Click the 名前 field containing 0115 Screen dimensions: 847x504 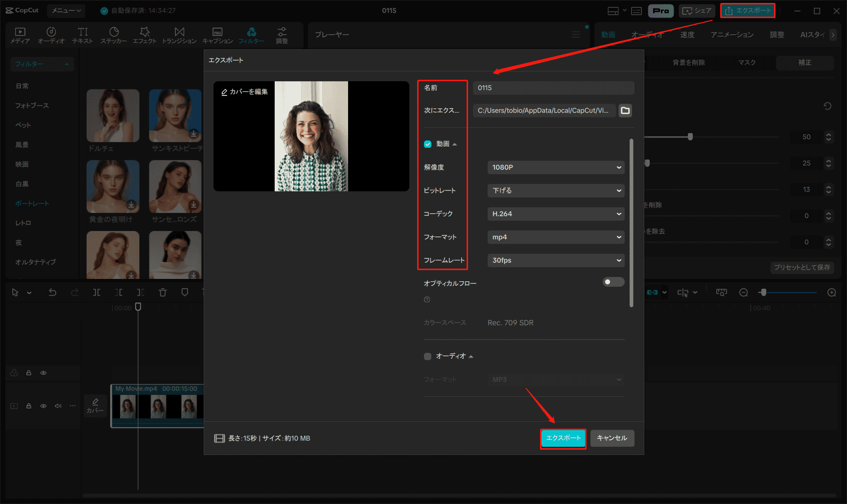coord(553,88)
